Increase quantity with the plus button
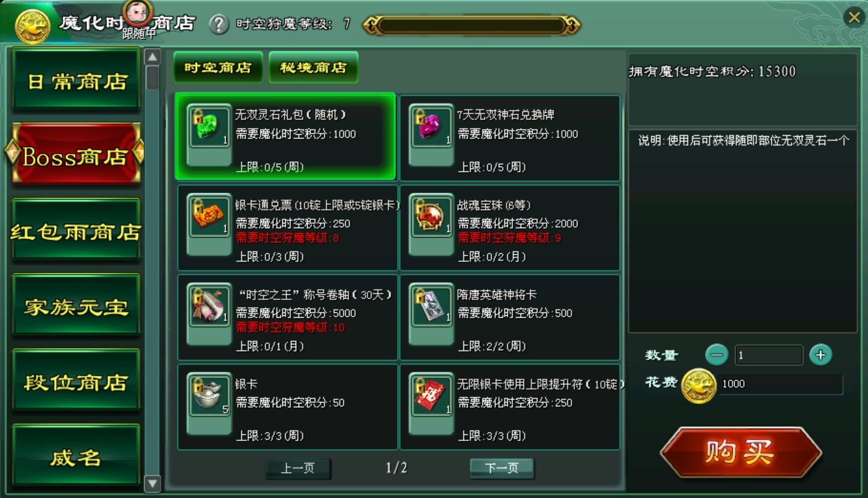 (820, 355)
